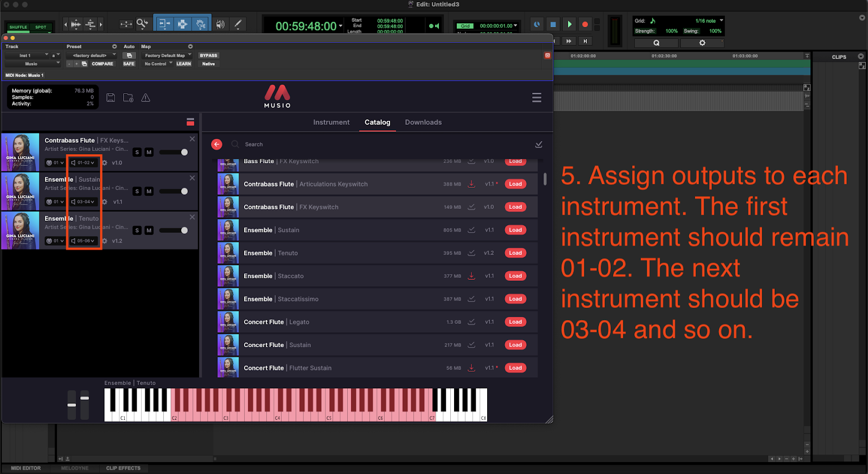Enable SHUFFLE edit mode
The width and height of the screenshot is (868, 474).
pyautogui.click(x=18, y=27)
